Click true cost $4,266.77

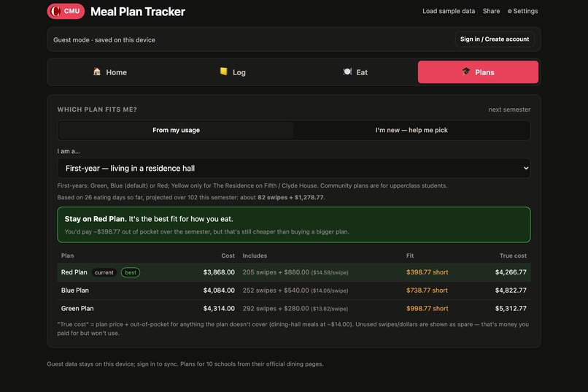tap(511, 272)
